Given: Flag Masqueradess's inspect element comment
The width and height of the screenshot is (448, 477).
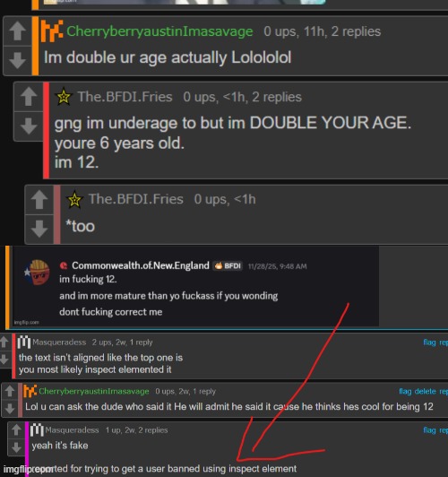Looking at the screenshot, I should coord(429,343).
